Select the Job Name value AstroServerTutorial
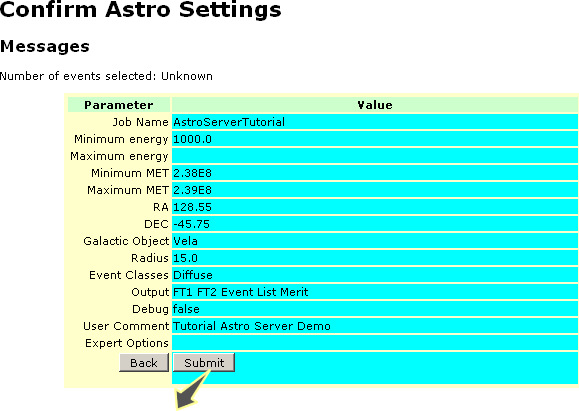Viewport: 579px width, 411px height. 229,122
